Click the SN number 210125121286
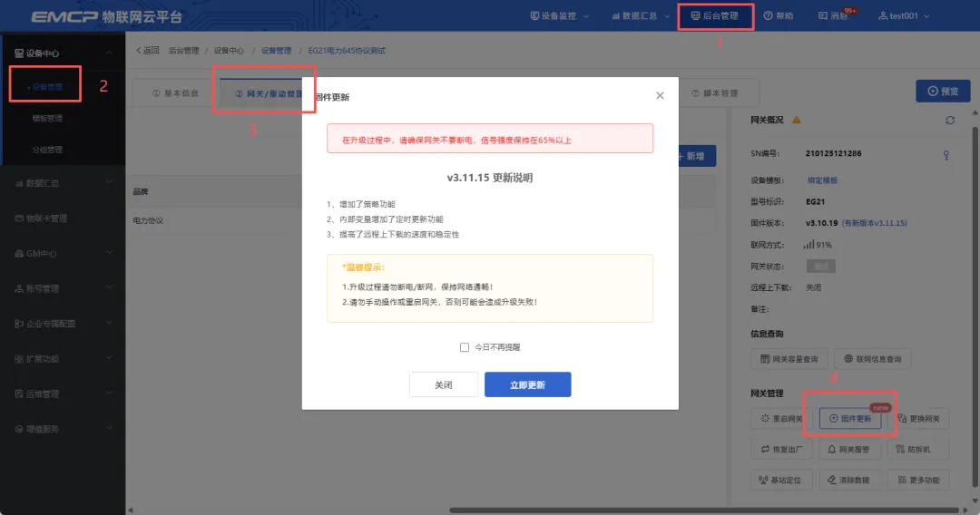Screen dimensions: 980x515 [x=833, y=153]
